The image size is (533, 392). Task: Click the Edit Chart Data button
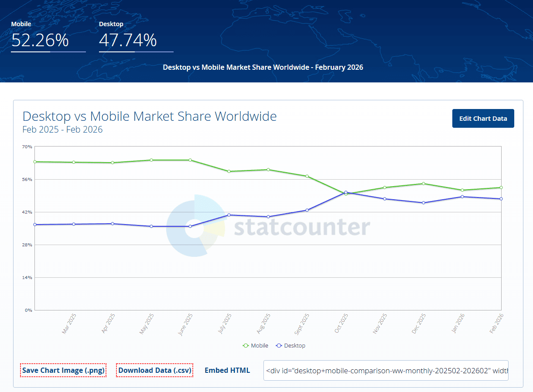483,118
